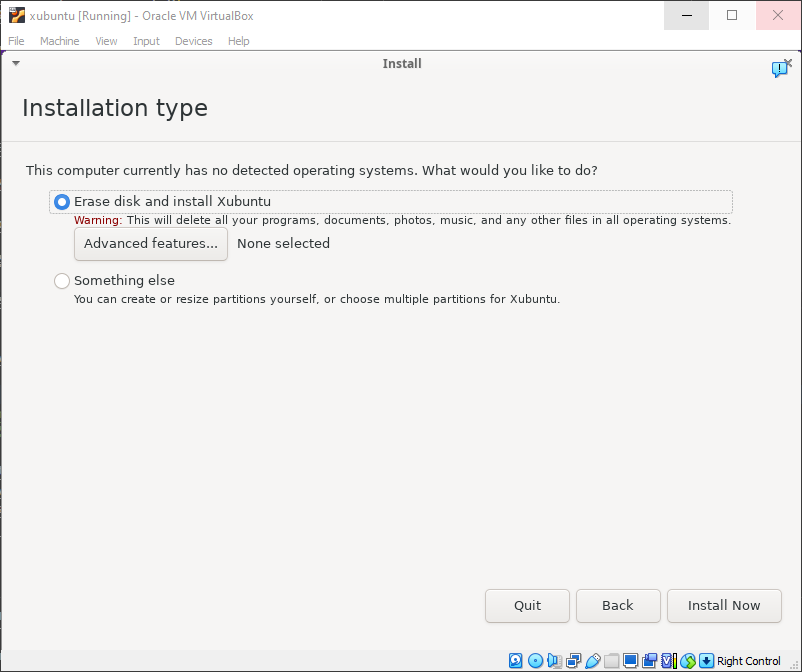Open the Help menu
802x672 pixels.
click(238, 41)
